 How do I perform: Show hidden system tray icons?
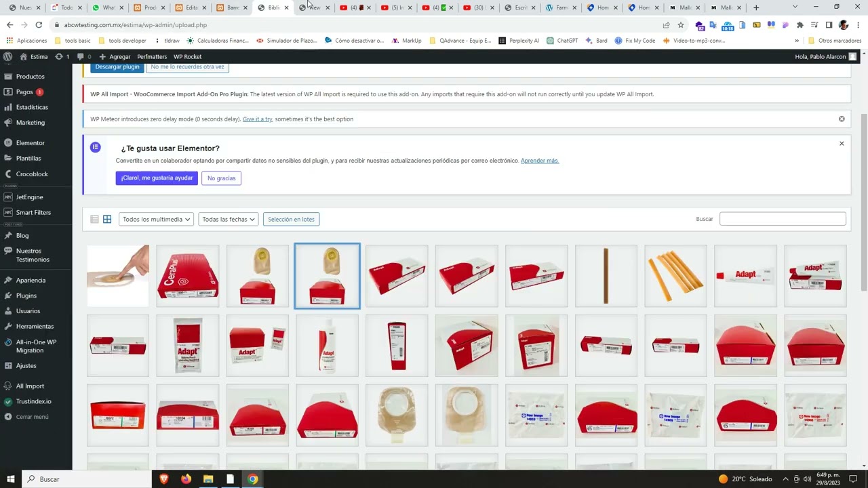tap(785, 479)
